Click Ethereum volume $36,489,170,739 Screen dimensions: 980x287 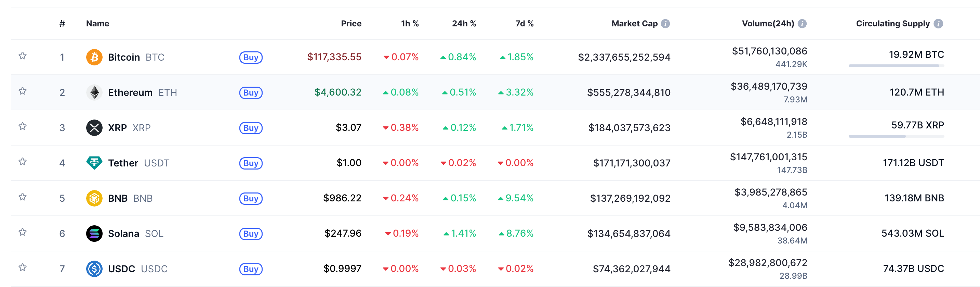pos(768,87)
